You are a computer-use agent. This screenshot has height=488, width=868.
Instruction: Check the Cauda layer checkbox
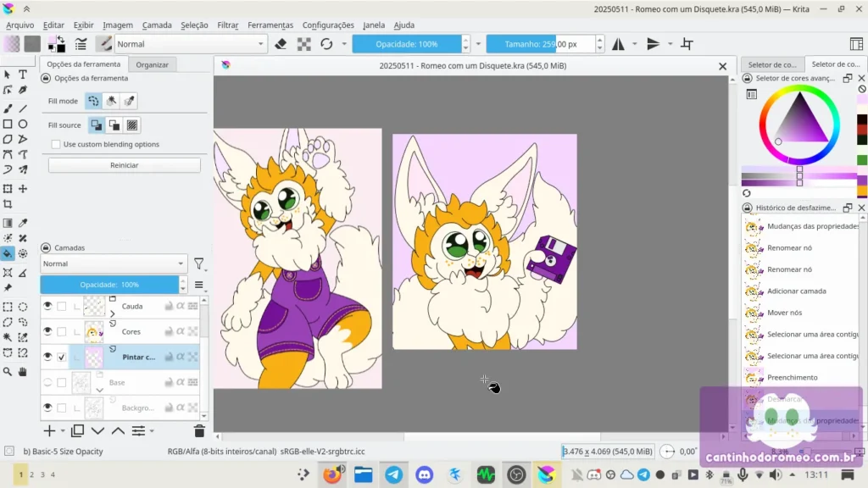61,306
